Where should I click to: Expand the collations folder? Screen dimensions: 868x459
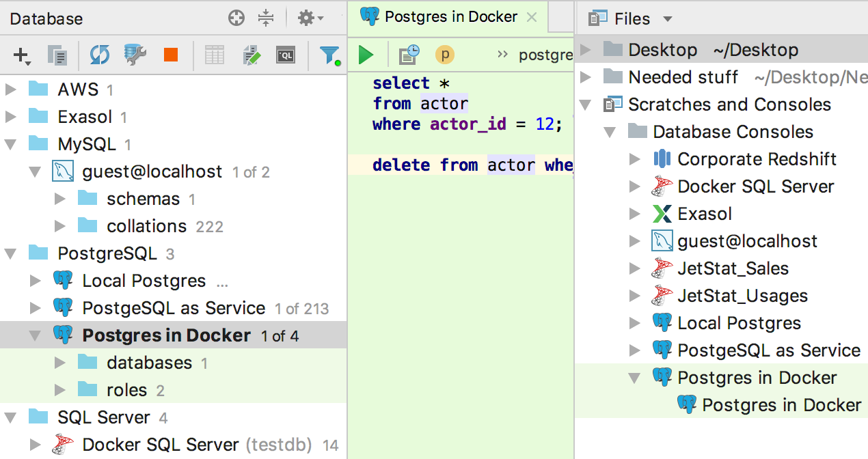(x=59, y=226)
